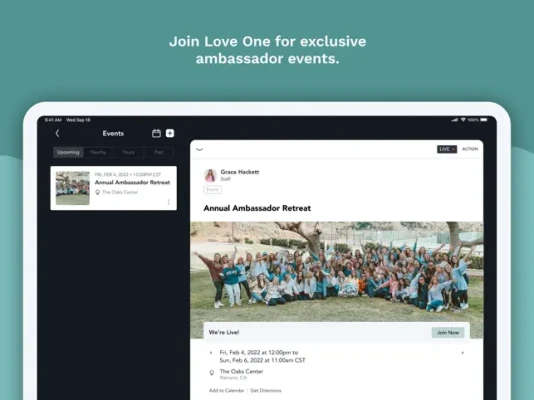The image size is (534, 400).
Task: Collapse the event detail panel chevron
Action: (x=200, y=149)
